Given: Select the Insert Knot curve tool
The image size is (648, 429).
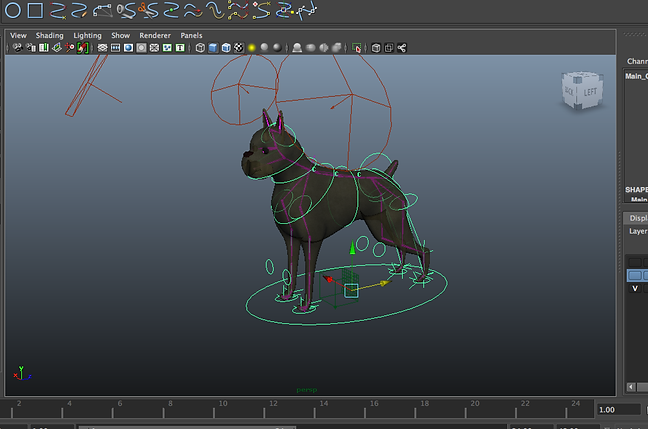Looking at the screenshot, I should pos(171,10).
